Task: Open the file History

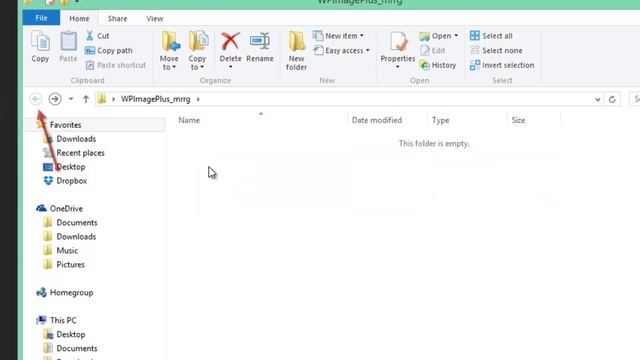Action: [438, 65]
